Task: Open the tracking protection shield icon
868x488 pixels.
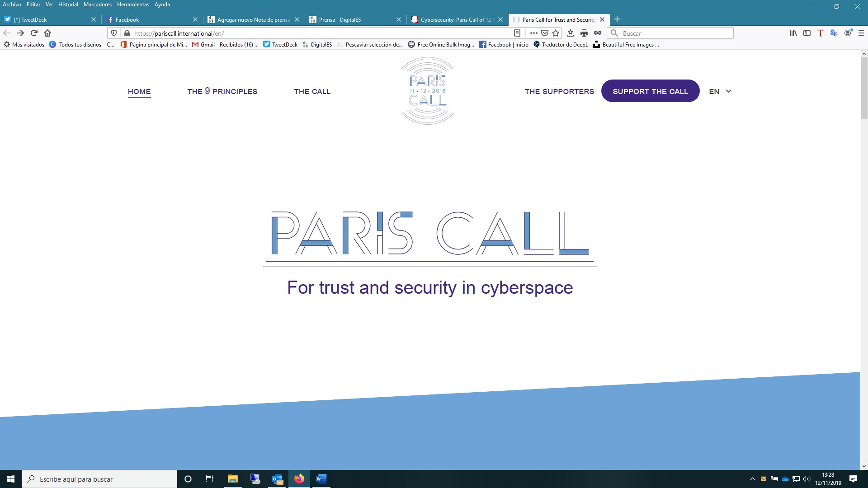Action: [x=114, y=33]
